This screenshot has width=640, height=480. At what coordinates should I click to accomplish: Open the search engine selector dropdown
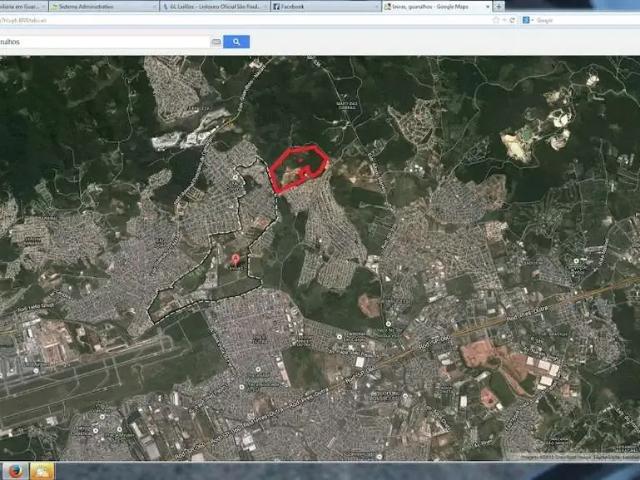point(532,20)
